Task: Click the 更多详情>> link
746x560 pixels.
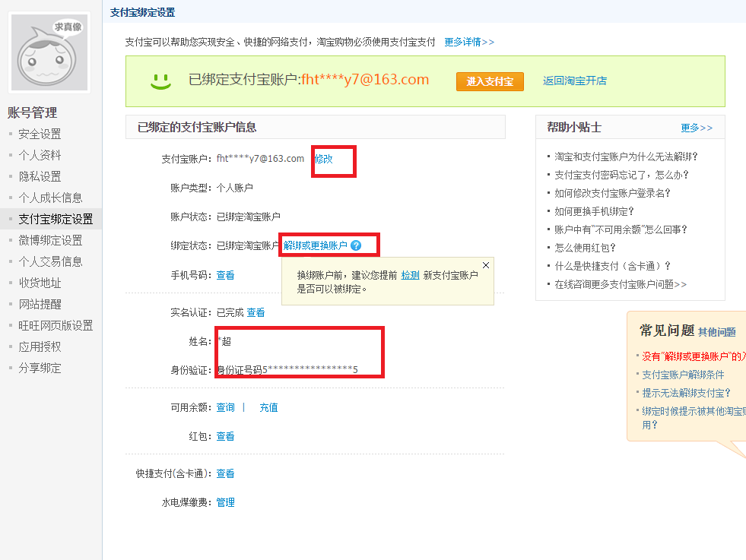Action: point(469,42)
